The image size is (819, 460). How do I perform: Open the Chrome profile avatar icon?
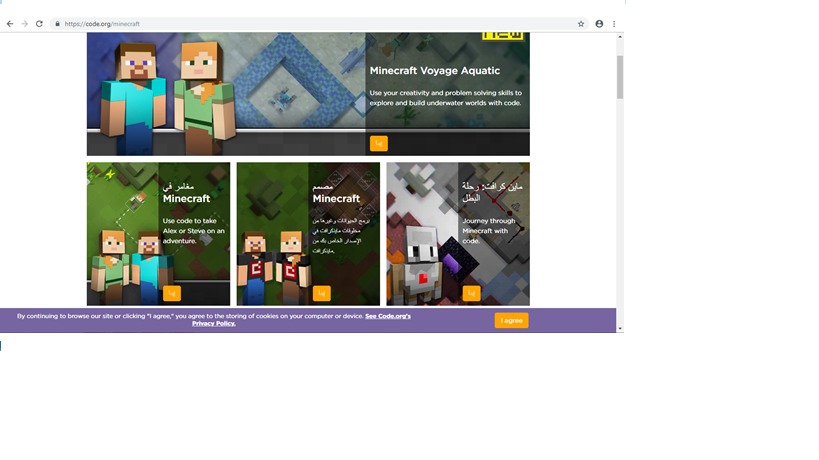599,24
